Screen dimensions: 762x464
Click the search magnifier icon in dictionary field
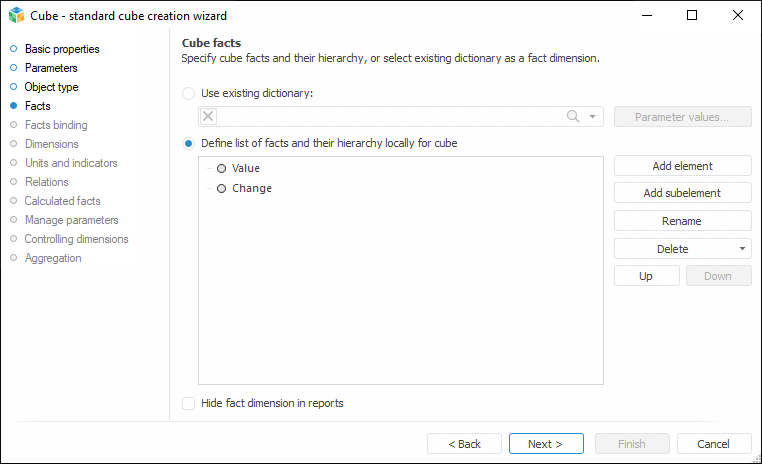[x=574, y=117]
